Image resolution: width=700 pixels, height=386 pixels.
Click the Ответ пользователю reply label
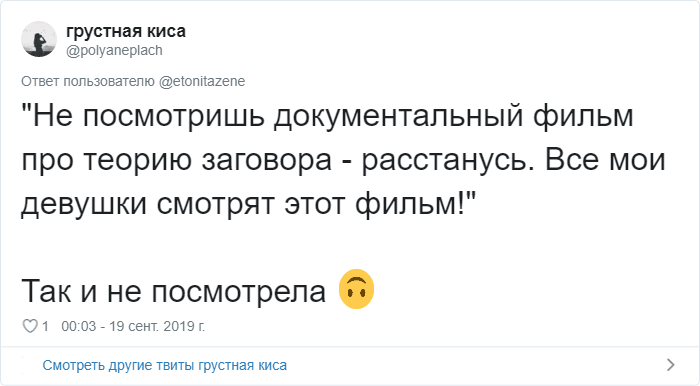(88, 81)
